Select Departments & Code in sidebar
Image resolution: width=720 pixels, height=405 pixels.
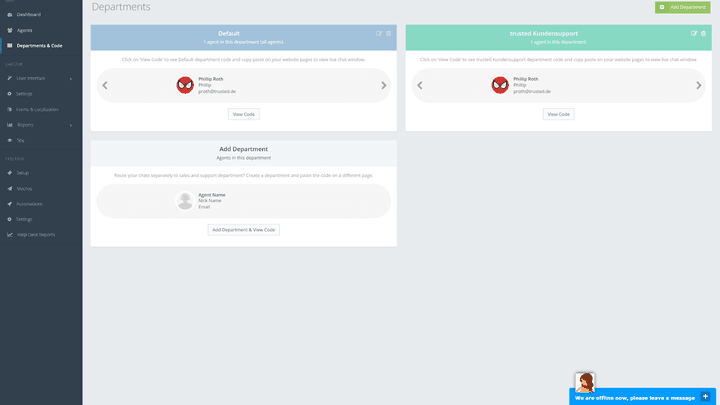39,46
